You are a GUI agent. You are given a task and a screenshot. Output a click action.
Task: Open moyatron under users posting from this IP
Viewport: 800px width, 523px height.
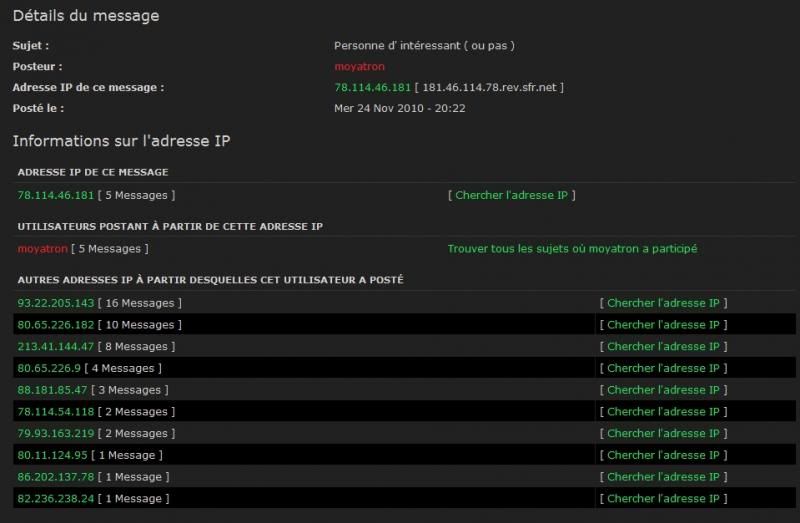[x=42, y=248]
